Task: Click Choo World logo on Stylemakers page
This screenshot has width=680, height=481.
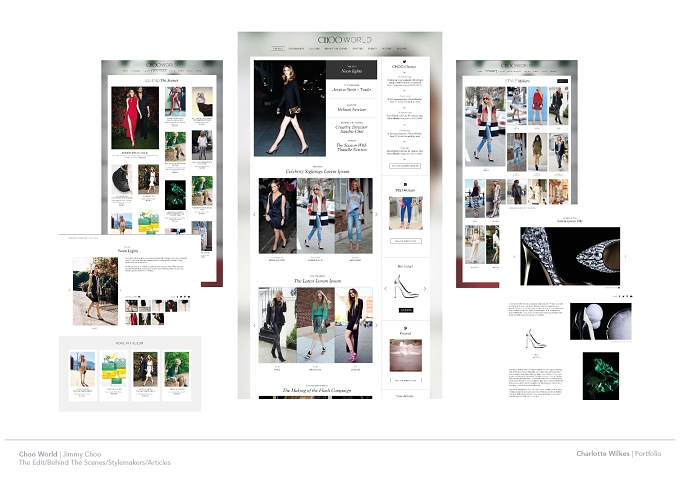Action: [x=517, y=65]
